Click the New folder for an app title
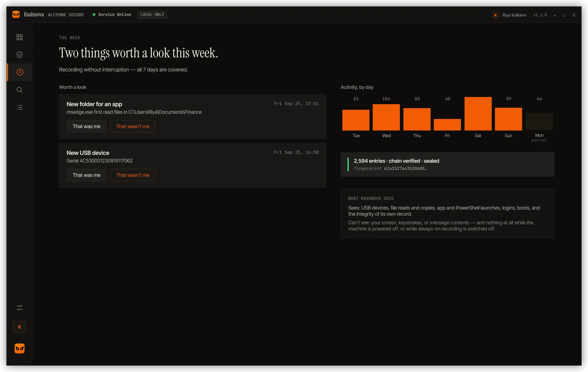 pos(94,104)
